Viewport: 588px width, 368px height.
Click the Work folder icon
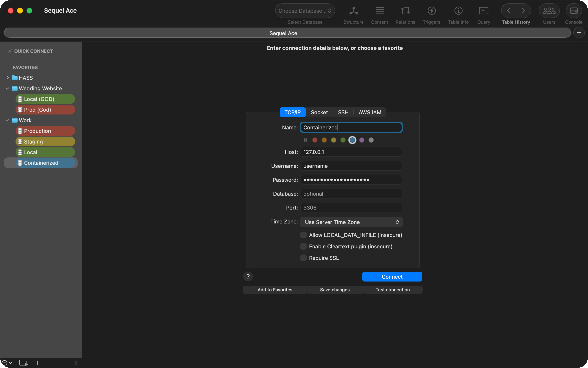click(15, 120)
